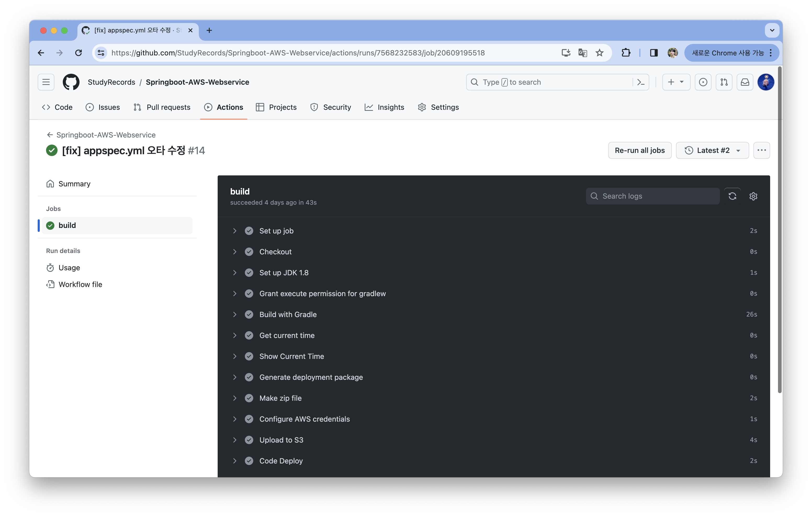Open the command palette icon
Image resolution: width=812 pixels, height=516 pixels.
tap(641, 82)
